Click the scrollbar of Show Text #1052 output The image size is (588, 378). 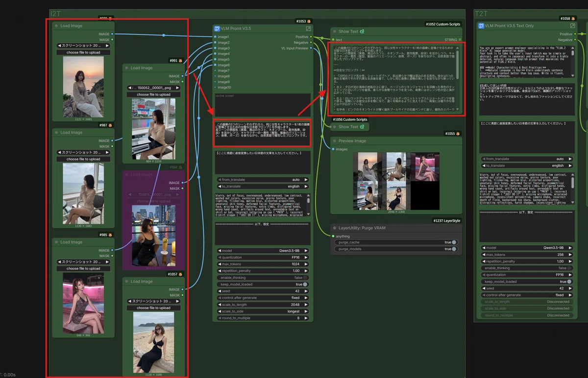pyautogui.click(x=457, y=64)
